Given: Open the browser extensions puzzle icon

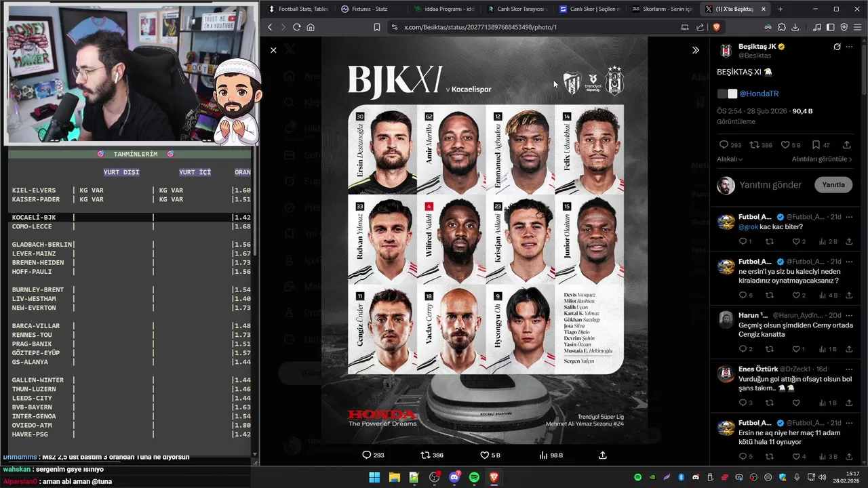Looking at the screenshot, I should [781, 27].
